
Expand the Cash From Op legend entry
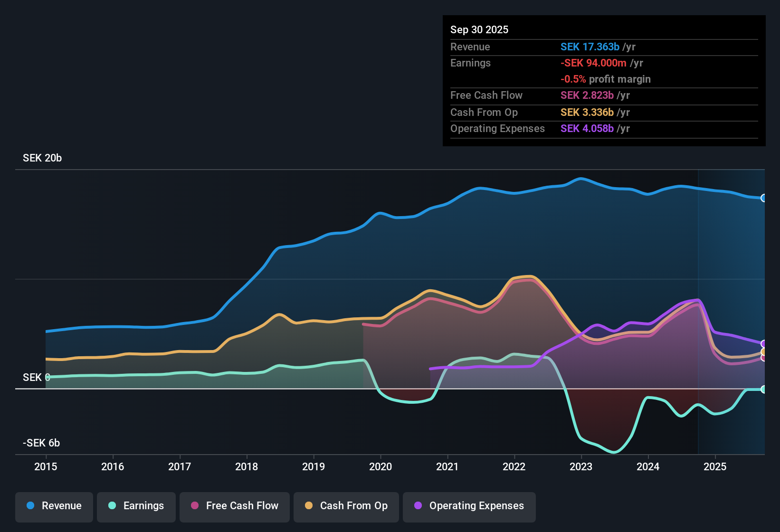tap(346, 506)
